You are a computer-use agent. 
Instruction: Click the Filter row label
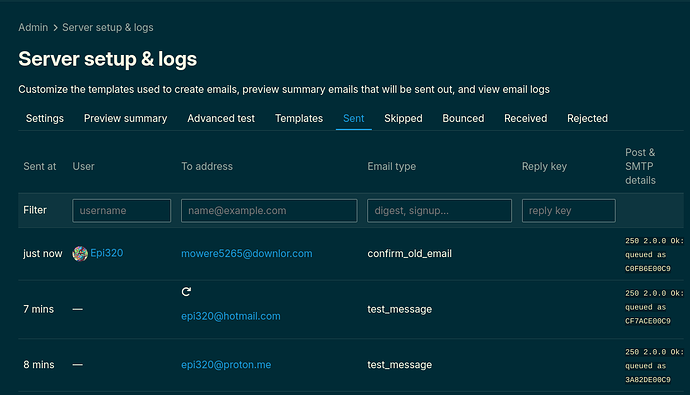click(x=35, y=210)
